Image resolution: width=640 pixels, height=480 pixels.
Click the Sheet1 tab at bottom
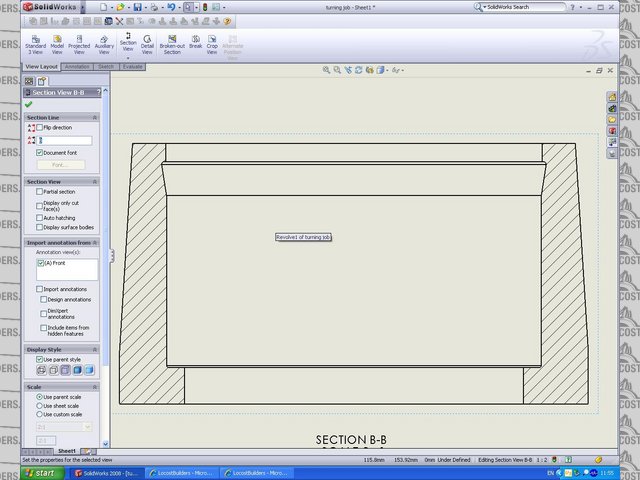[x=67, y=451]
